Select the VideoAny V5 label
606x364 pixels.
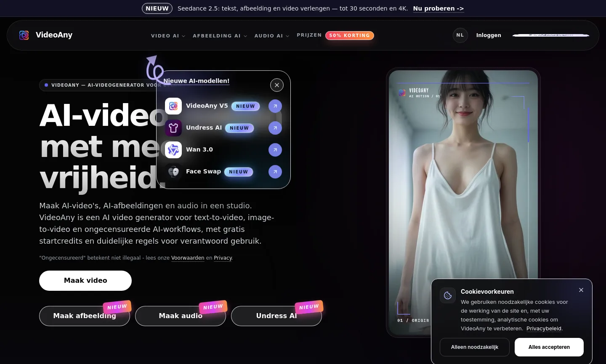point(207,106)
